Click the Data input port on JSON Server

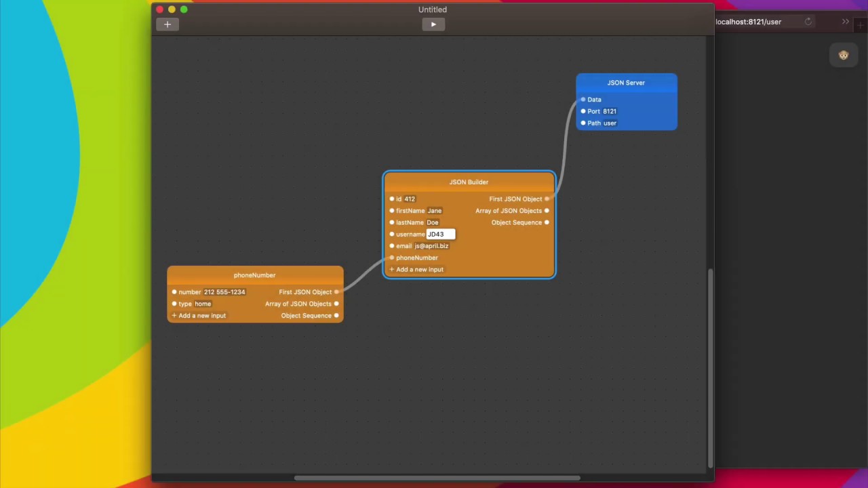coord(583,99)
